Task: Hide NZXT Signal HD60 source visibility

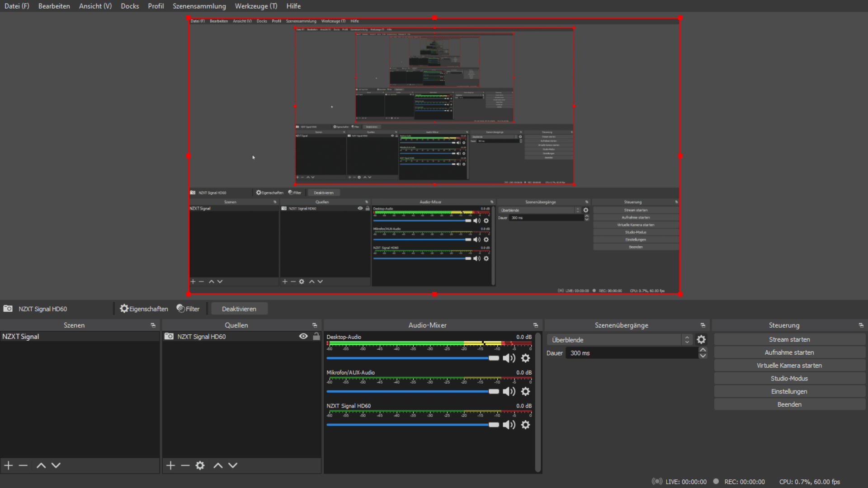Action: [303, 336]
